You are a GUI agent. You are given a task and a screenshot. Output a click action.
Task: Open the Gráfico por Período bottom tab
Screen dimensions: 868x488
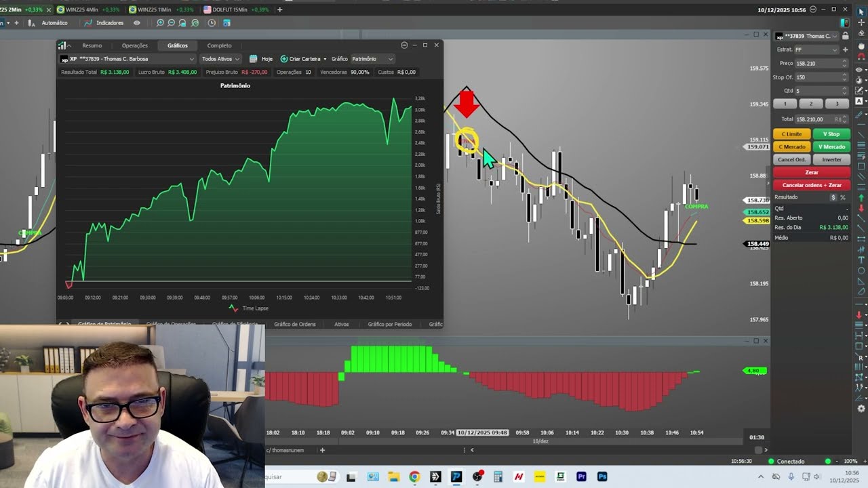(389, 324)
